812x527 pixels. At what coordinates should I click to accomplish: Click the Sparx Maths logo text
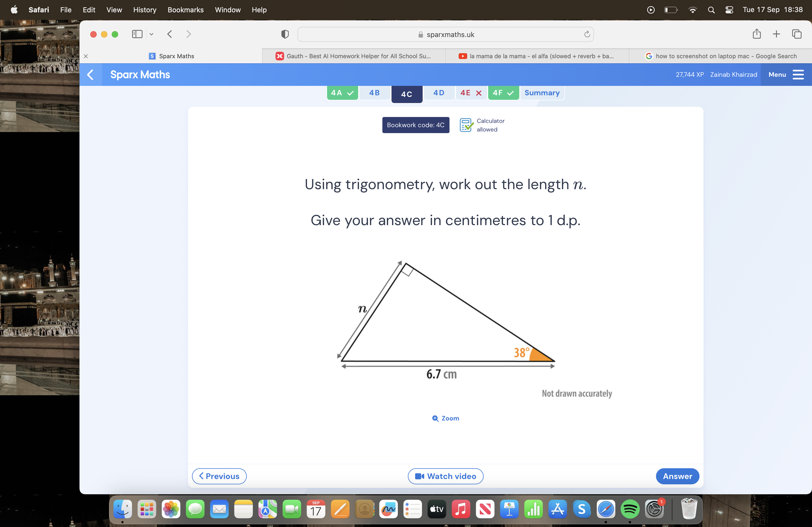(x=140, y=75)
